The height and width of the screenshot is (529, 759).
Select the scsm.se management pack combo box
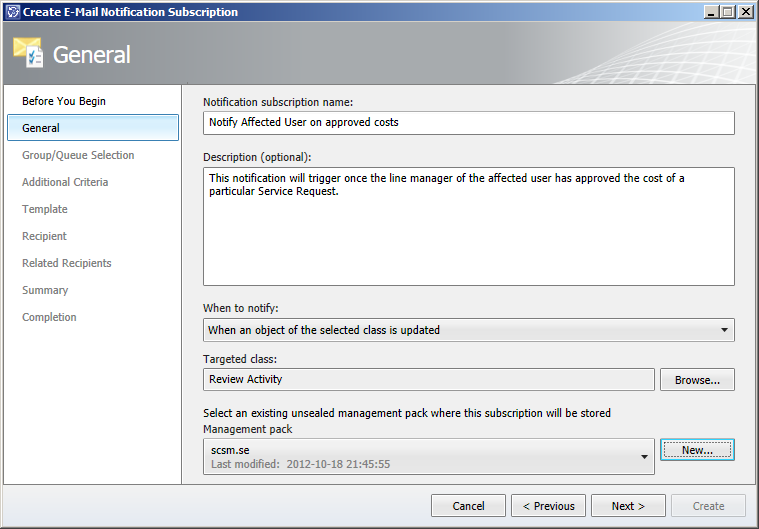(428, 457)
